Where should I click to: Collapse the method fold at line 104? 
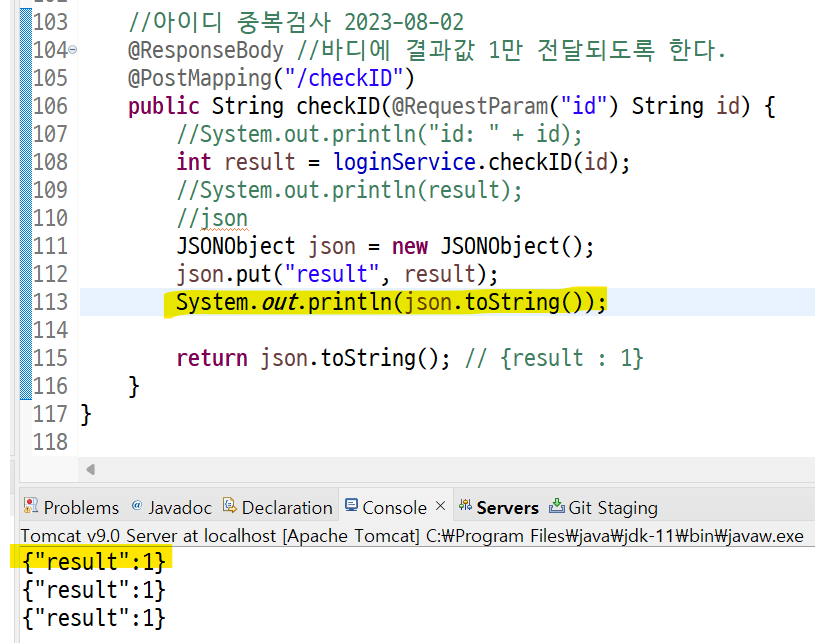pos(73,50)
